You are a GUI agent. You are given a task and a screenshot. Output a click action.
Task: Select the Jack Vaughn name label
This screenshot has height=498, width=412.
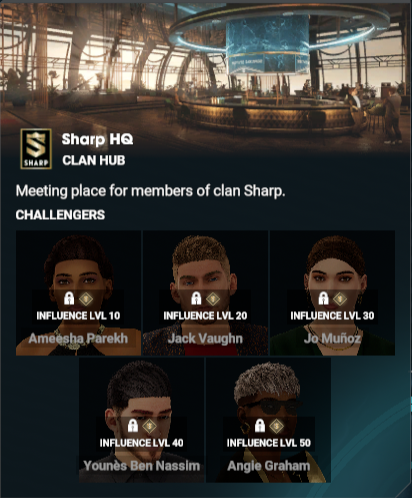tap(205, 339)
